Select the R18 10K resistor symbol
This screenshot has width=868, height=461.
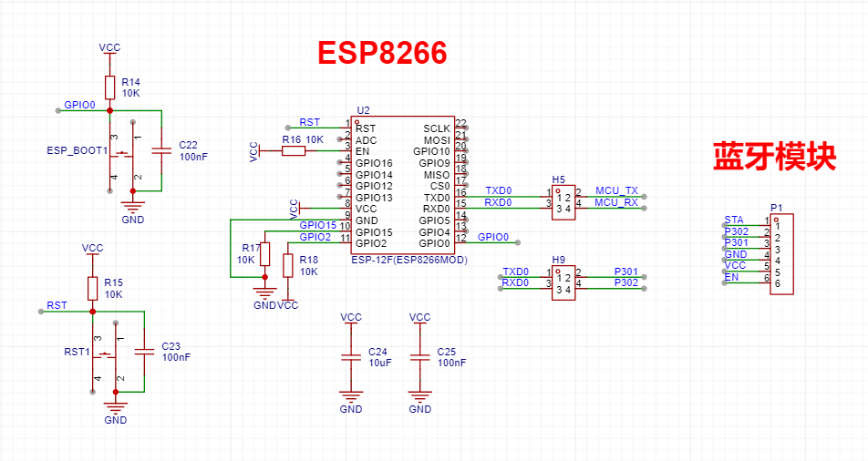(x=288, y=265)
